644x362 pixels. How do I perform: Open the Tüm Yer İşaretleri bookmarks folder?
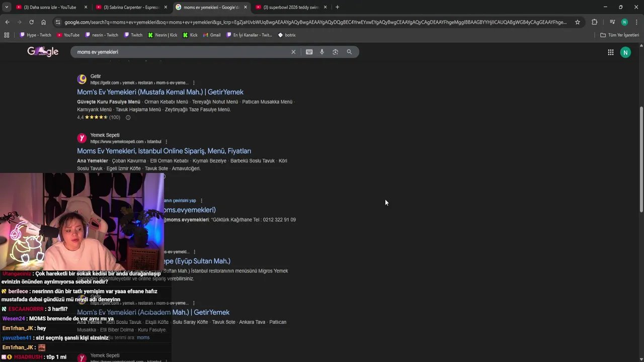click(x=619, y=35)
